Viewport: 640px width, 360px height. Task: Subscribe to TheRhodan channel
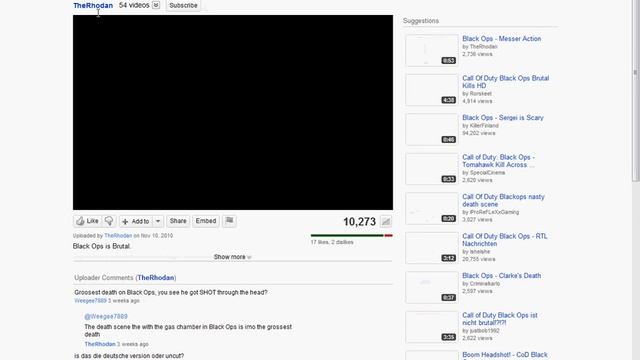click(x=183, y=5)
